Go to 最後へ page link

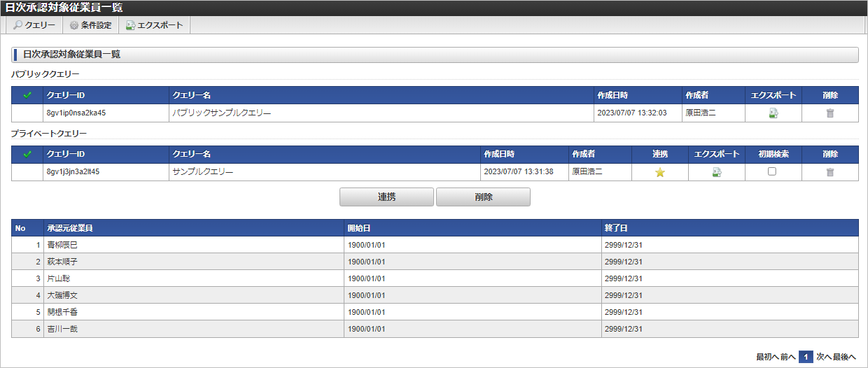pos(844,357)
